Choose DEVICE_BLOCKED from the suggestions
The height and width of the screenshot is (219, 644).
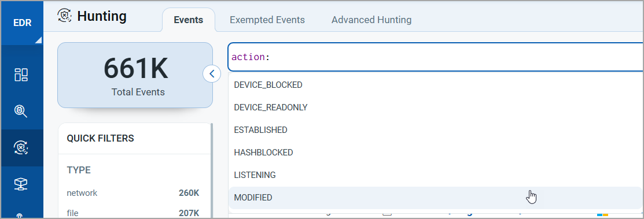(x=435, y=85)
